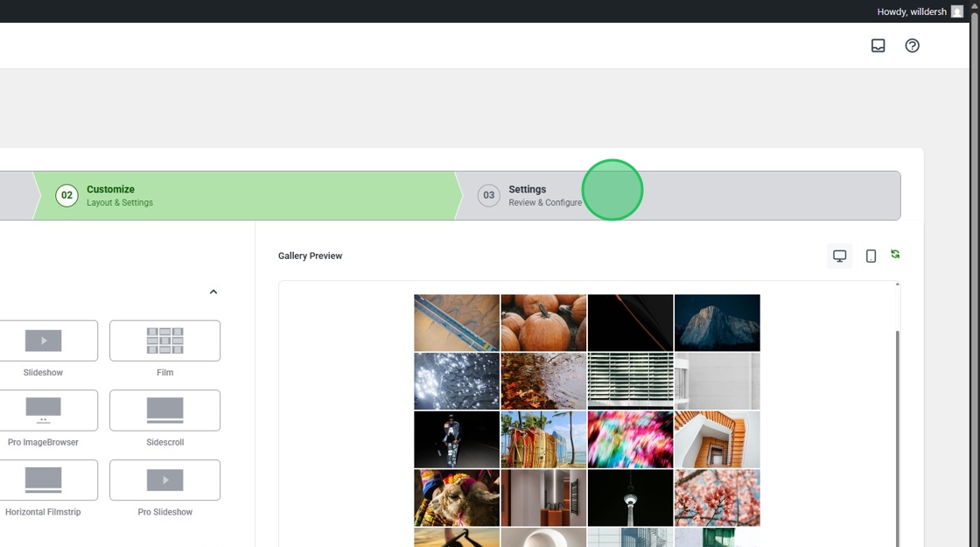Select the Sidescroll layout
Image resolution: width=980 pixels, height=547 pixels.
165,410
